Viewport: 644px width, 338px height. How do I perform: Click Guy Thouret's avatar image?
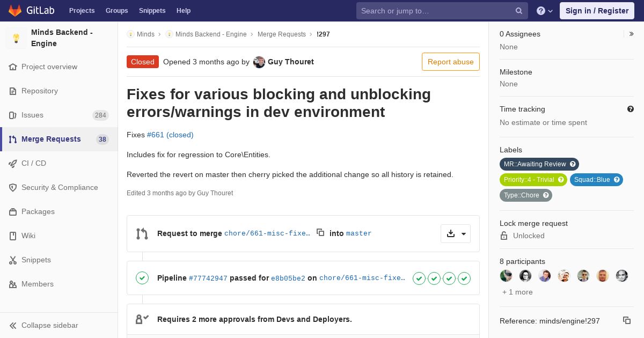click(x=259, y=62)
